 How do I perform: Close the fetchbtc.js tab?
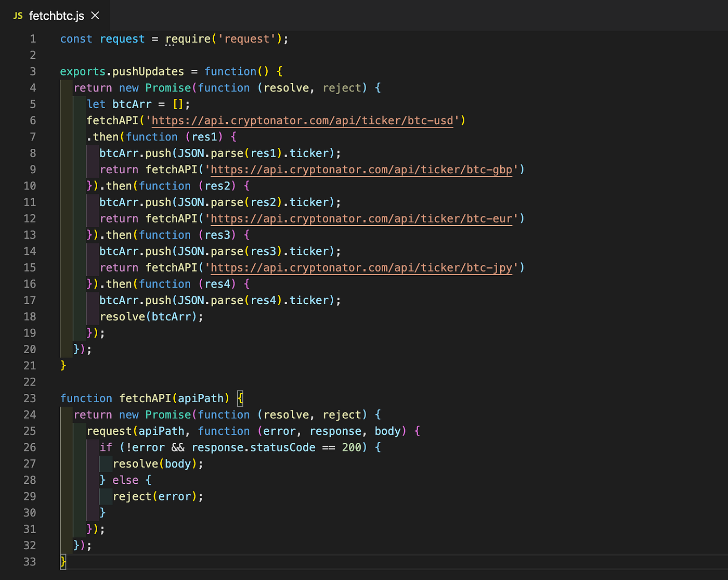(x=95, y=16)
